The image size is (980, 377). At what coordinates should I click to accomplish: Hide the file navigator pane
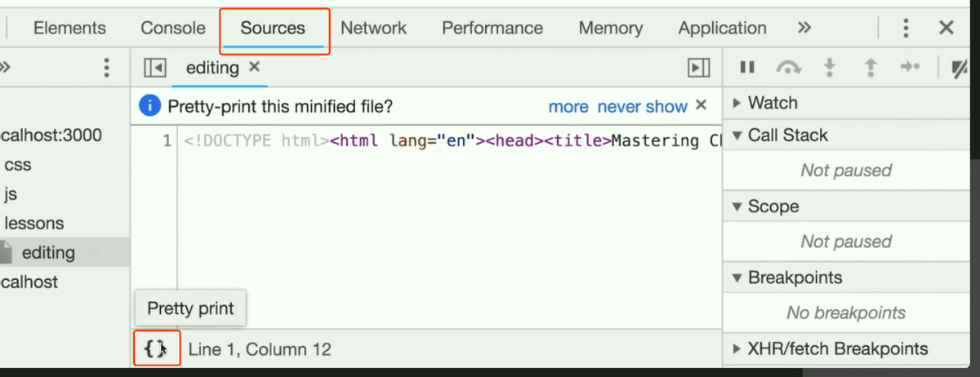tap(155, 68)
